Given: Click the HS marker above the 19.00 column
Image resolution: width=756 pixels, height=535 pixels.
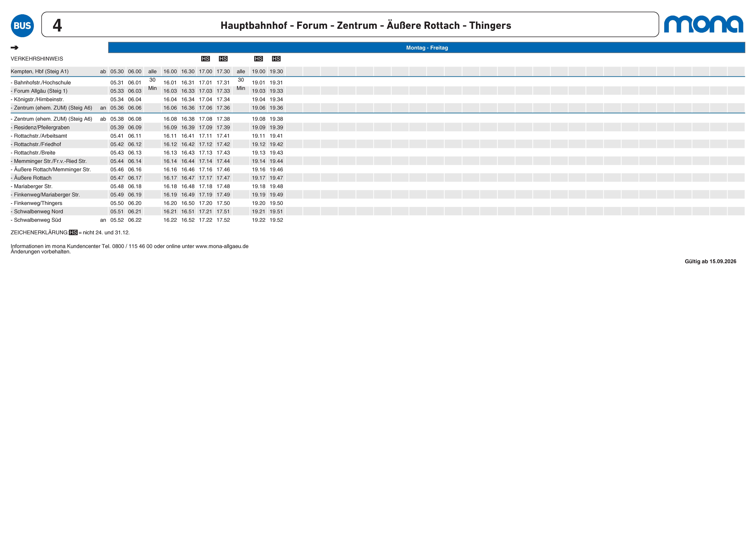Looking at the screenshot, I should coord(258,59).
